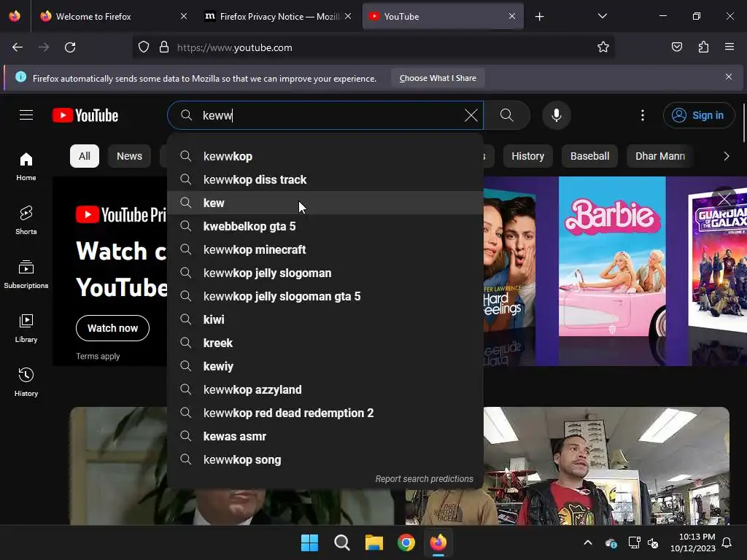Image resolution: width=747 pixels, height=560 pixels.
Task: Close the YouTube Premium promo banner
Action: tap(724, 198)
